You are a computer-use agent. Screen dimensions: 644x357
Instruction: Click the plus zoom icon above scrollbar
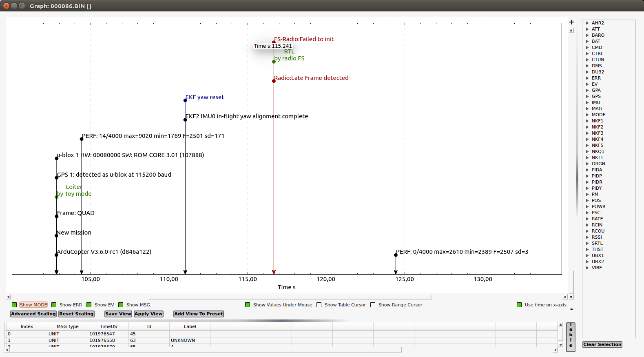[x=571, y=22]
